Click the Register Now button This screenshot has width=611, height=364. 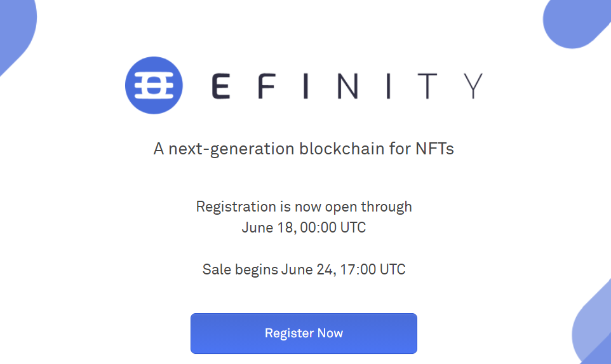(x=304, y=334)
